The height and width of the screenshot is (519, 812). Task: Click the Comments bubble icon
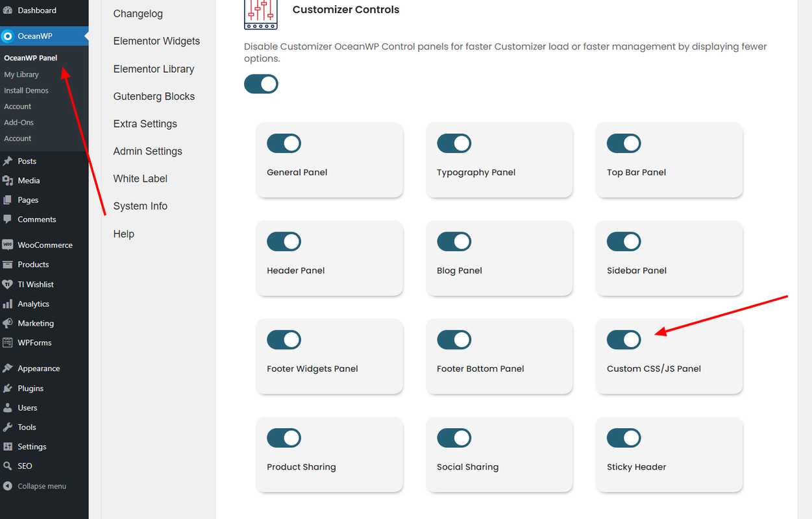click(8, 219)
